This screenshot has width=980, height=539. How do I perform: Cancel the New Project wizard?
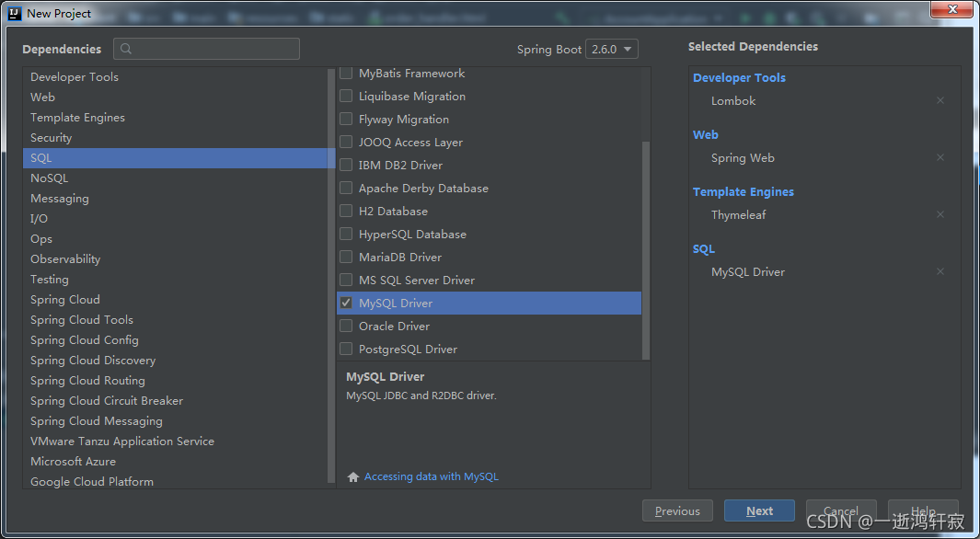tap(841, 510)
